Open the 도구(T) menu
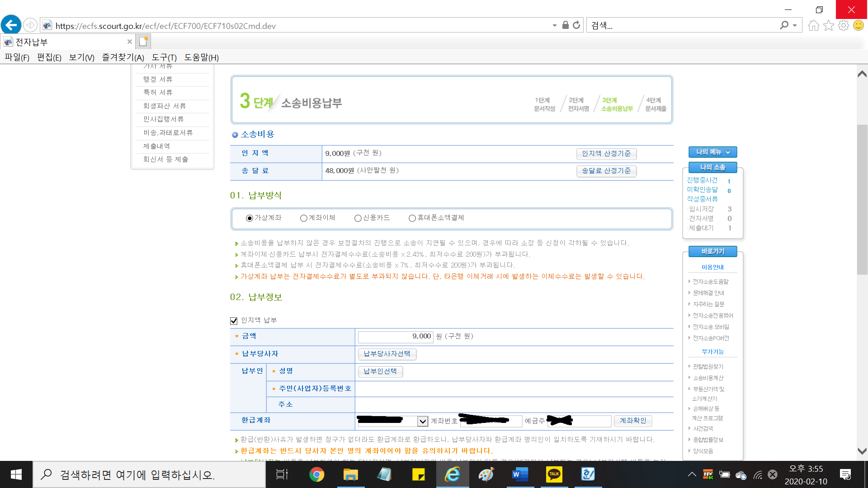Image resolution: width=868 pixels, height=488 pixels. point(164,57)
